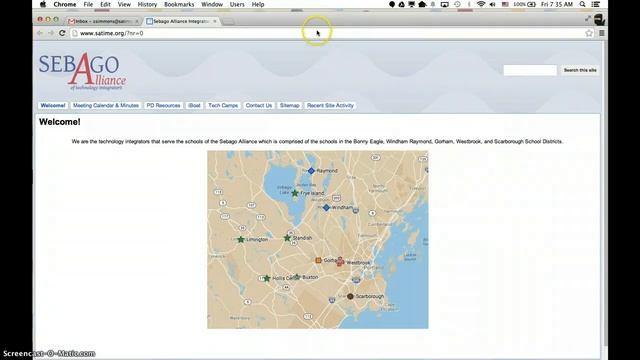This screenshot has height=360, width=640.
Task: Open the Edit menu
Action: pyautogui.click(x=105, y=4)
